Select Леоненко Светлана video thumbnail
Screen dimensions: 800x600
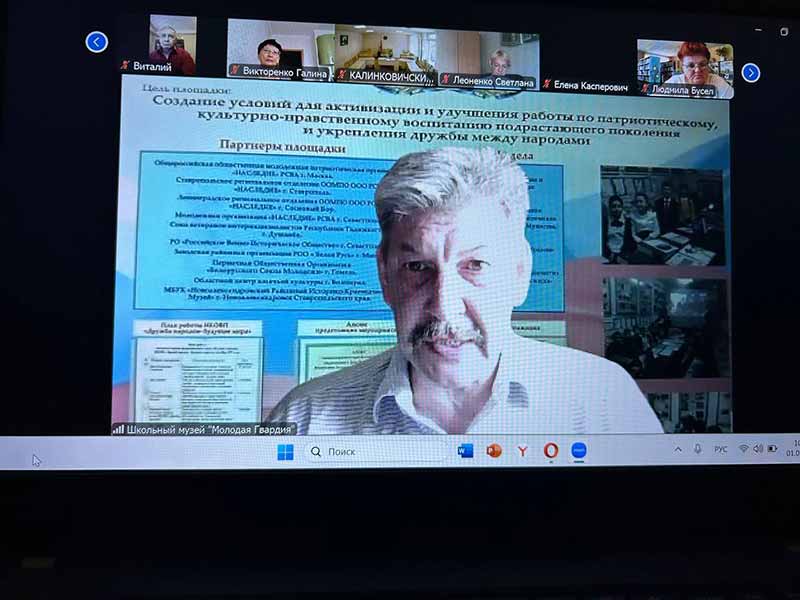489,60
